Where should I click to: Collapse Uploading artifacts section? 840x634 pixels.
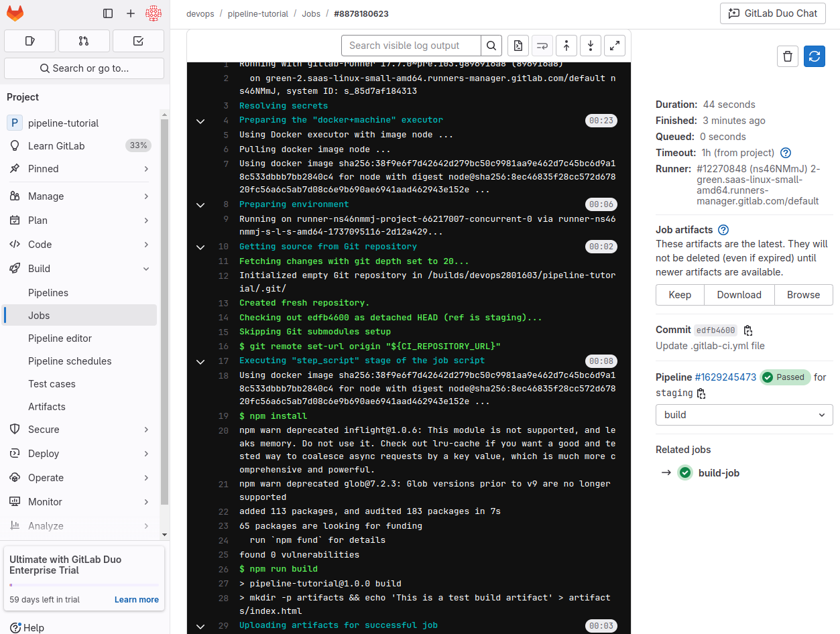200,626
